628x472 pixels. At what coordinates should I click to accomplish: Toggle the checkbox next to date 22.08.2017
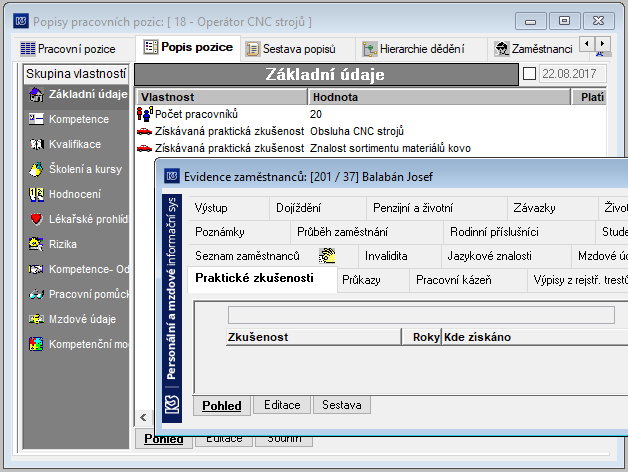[529, 74]
